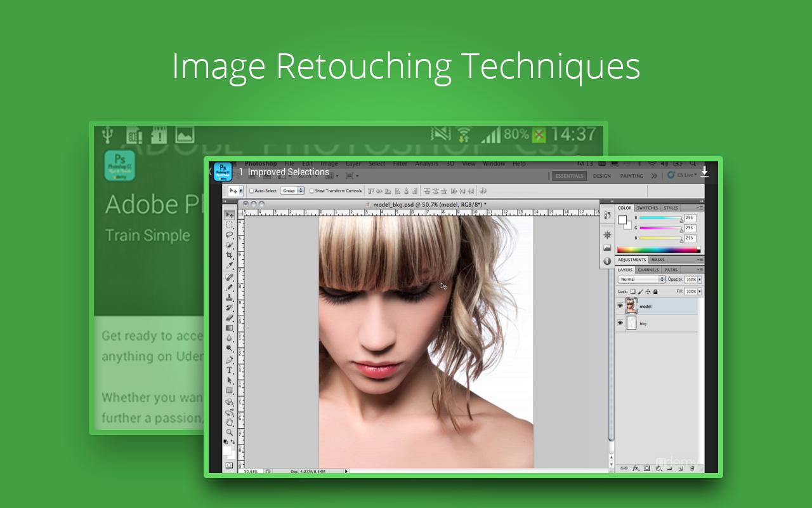Image resolution: width=812 pixels, height=508 pixels.
Task: Expand more workspaces double-chevron
Action: coord(654,176)
